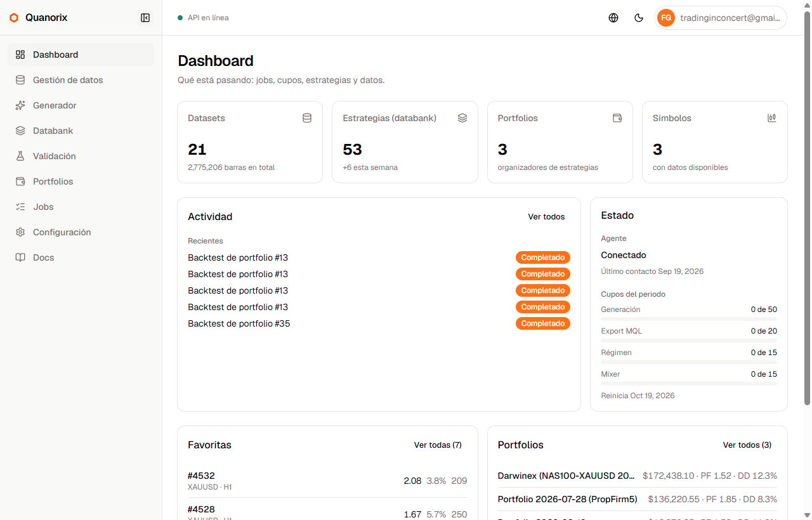
Task: Click the Export MQL quota progress bar
Action: pos(689,341)
